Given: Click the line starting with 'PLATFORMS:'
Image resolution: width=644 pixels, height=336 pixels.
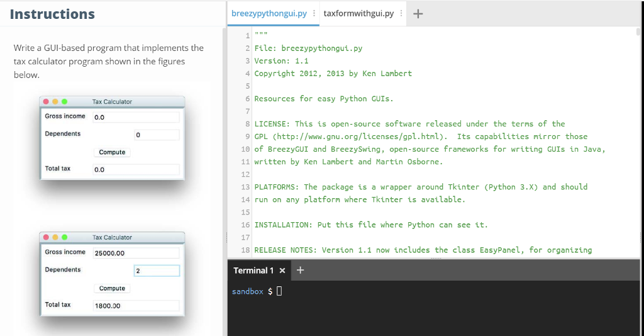Looking at the screenshot, I should pos(421,187).
